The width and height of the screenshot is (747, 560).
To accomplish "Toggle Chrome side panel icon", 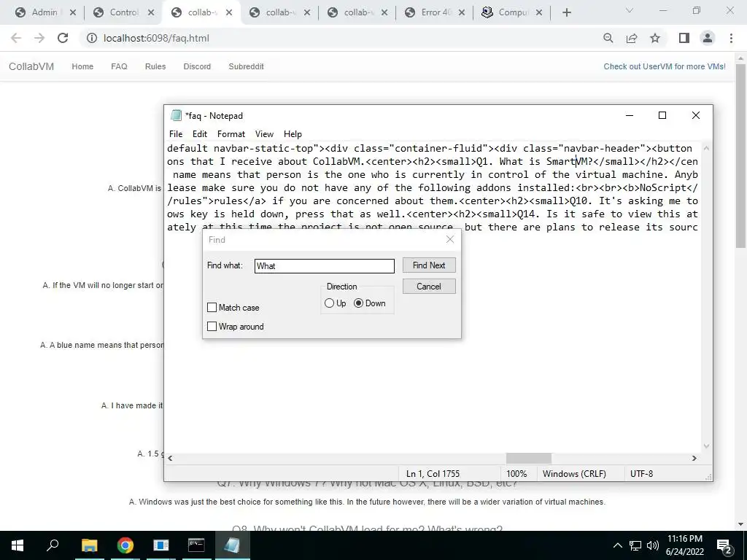I will (x=684, y=38).
